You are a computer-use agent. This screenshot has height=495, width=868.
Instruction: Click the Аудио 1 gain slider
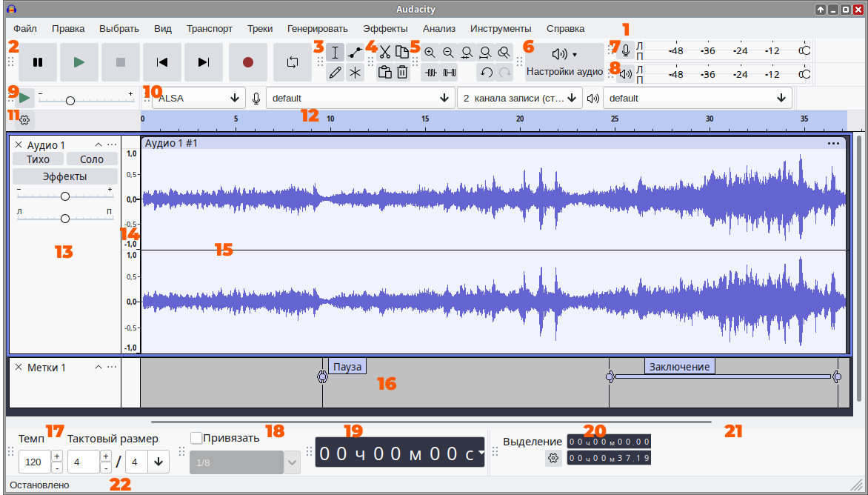tap(65, 196)
